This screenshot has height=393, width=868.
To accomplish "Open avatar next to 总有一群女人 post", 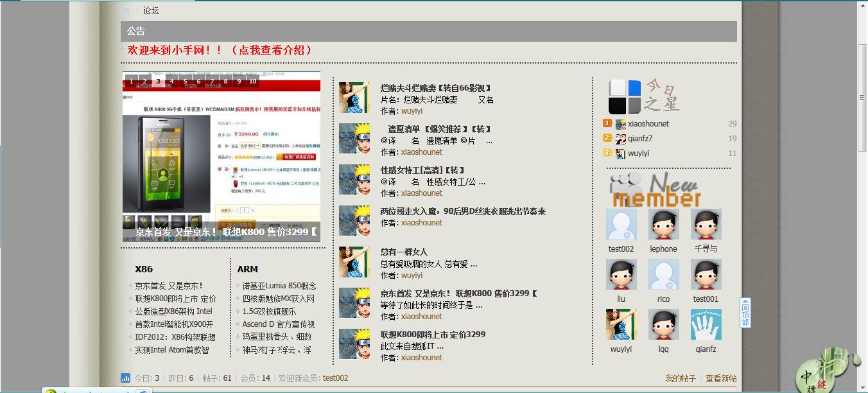I will [354, 262].
